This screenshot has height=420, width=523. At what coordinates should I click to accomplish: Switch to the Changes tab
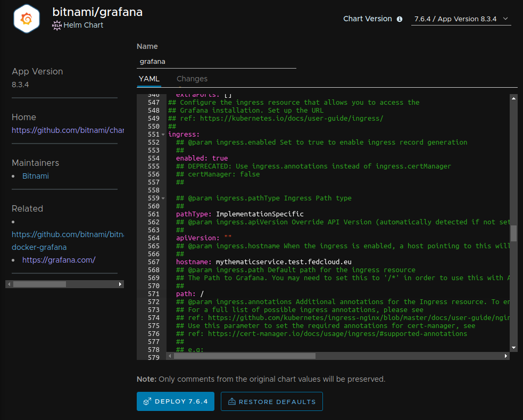click(x=192, y=79)
